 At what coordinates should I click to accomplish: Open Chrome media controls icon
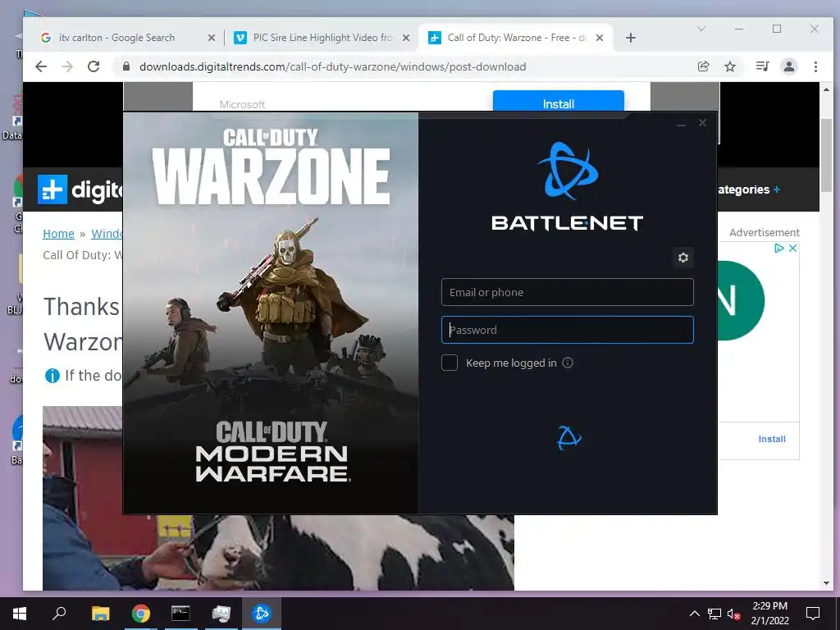762,66
